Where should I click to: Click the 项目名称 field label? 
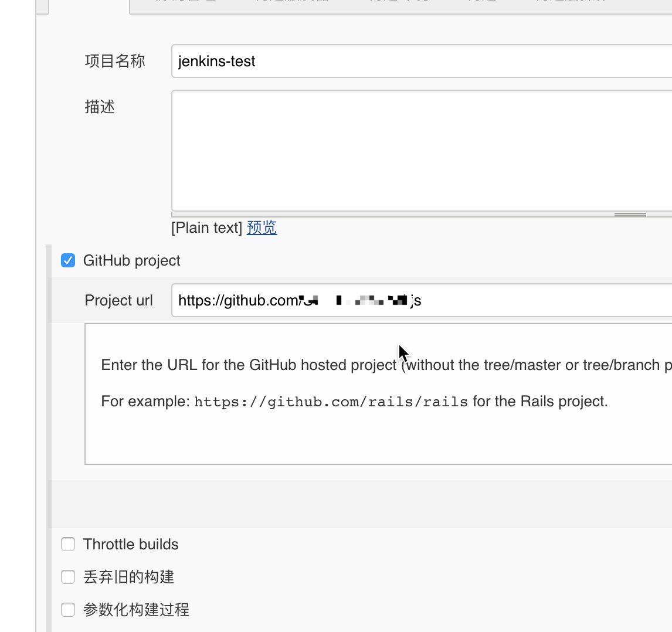pyautogui.click(x=115, y=61)
